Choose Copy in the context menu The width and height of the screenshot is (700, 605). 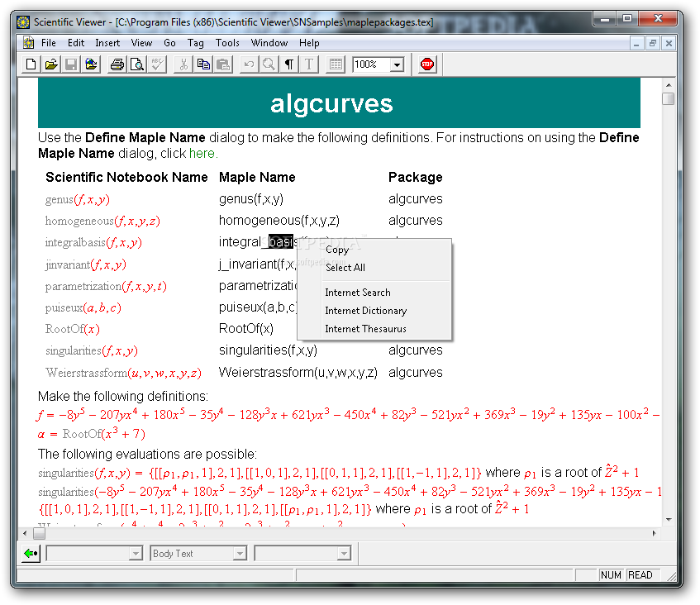point(374,249)
